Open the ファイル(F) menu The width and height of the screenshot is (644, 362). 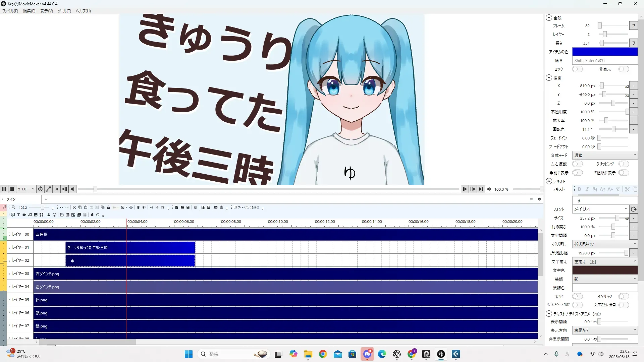tap(10, 11)
